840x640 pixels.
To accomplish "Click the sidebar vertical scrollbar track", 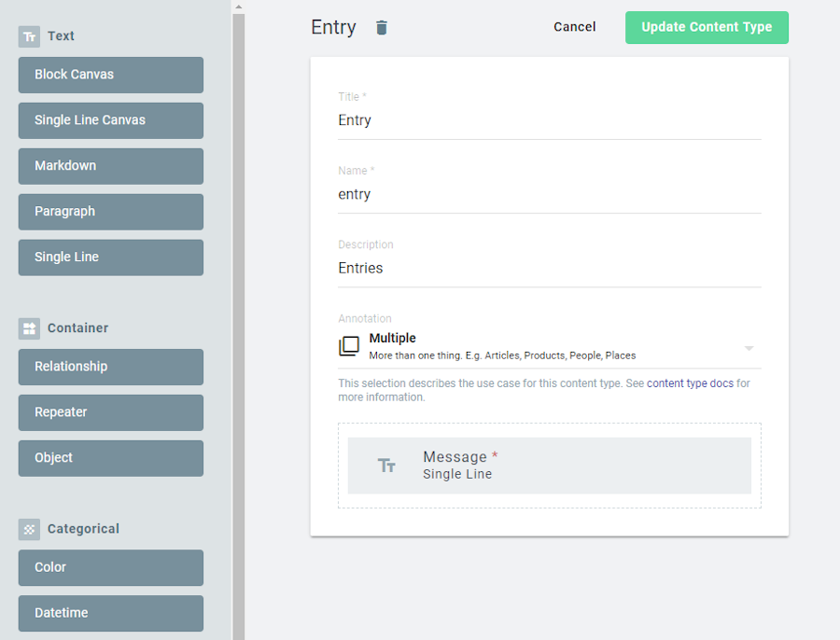I will [238, 327].
